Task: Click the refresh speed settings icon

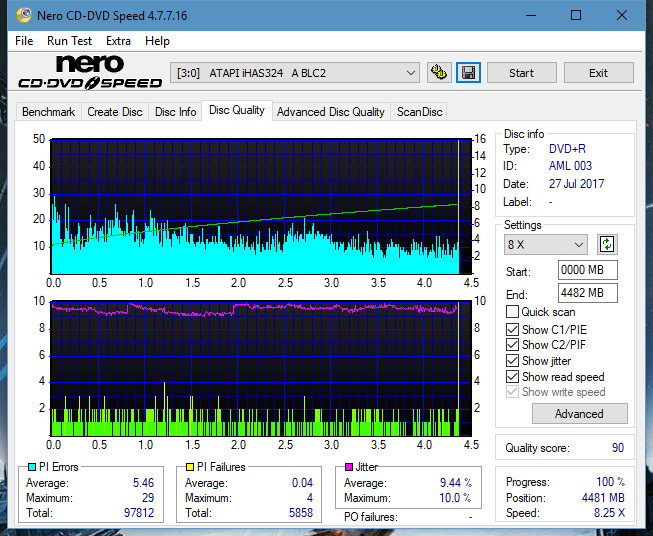Action: tap(607, 244)
